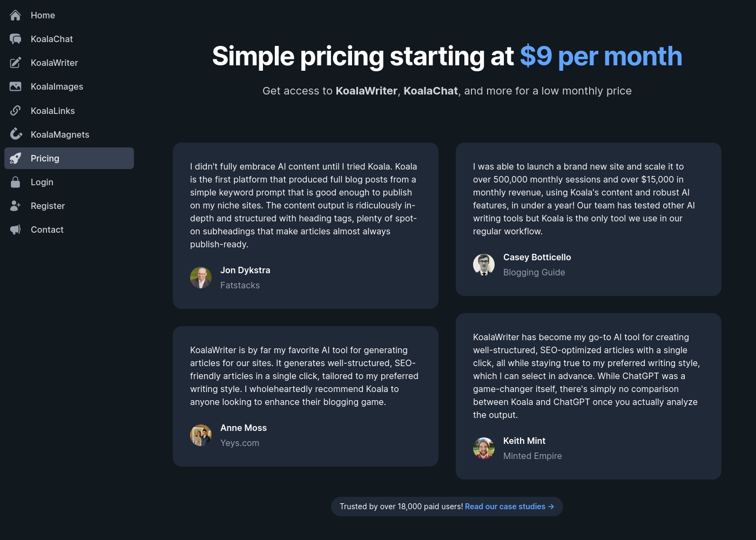Click Casey Botticello's profile picture
This screenshot has width=756, height=540.
coord(484,265)
